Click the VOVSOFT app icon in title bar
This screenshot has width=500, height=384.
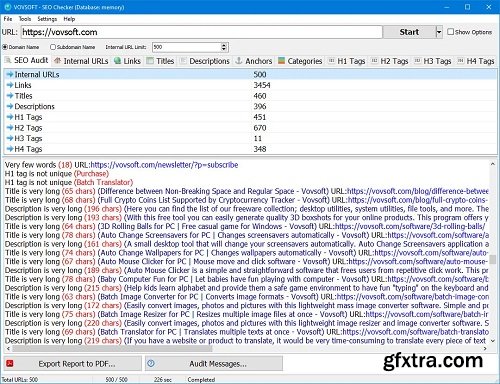pos(8,7)
